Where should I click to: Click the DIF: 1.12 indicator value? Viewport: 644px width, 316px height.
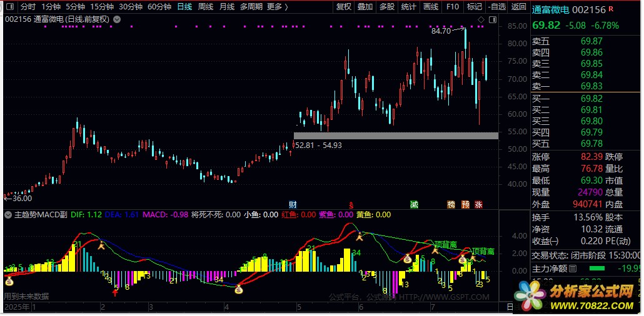coord(86,214)
